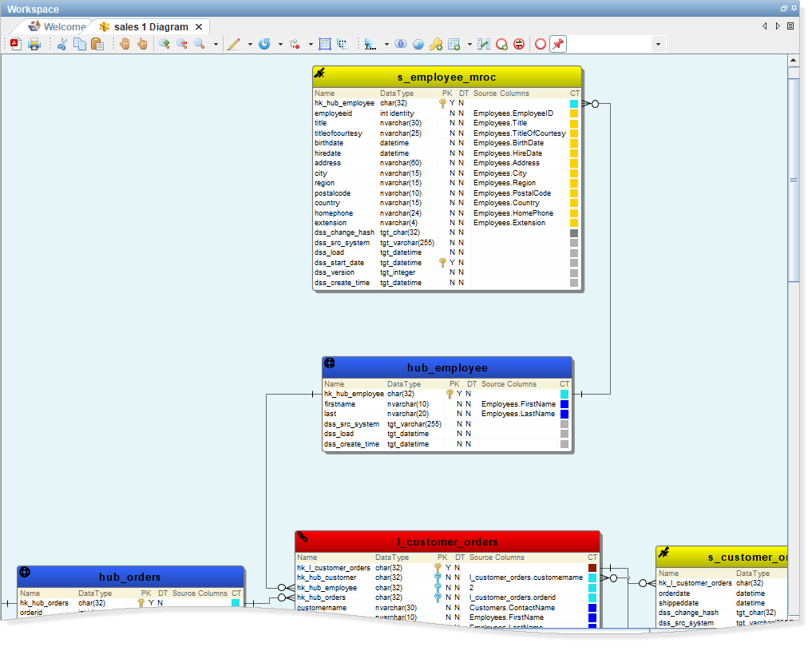Click the Paste clipboard icon
812x647 pixels.
pyautogui.click(x=97, y=45)
